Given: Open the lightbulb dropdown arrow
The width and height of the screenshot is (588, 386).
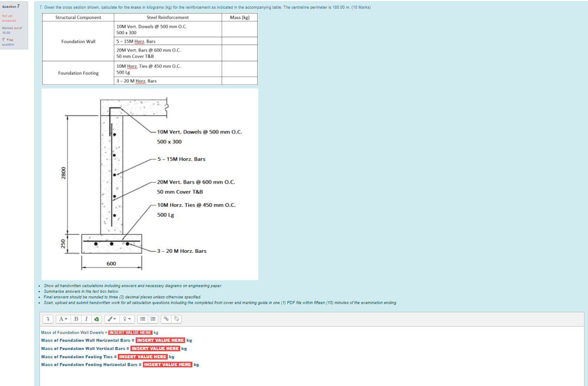Looking at the screenshot, I should (130, 319).
